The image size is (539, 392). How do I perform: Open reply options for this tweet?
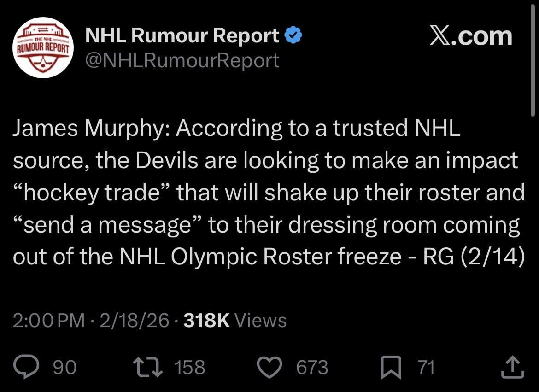click(27, 367)
